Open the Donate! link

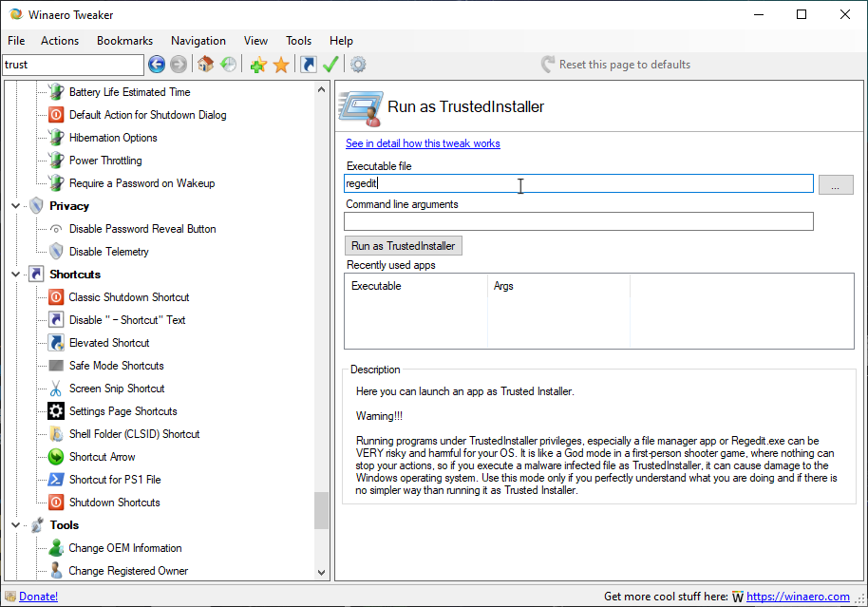coord(38,597)
